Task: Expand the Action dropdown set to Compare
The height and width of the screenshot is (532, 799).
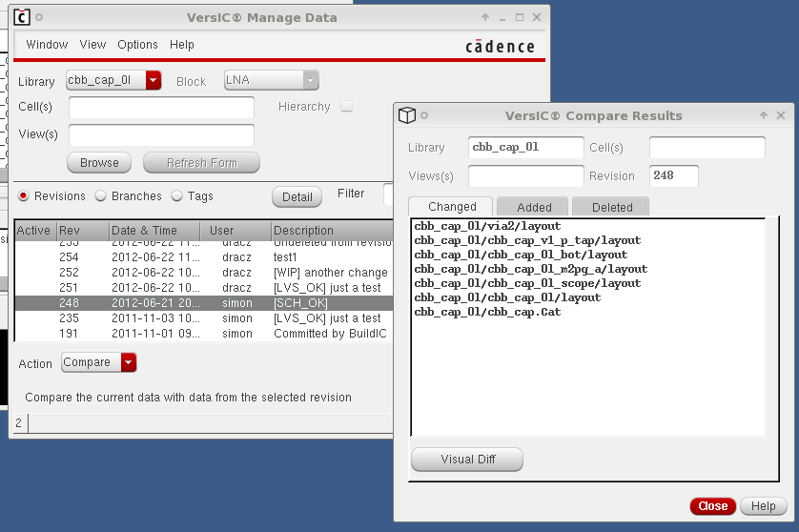Action: pos(129,362)
